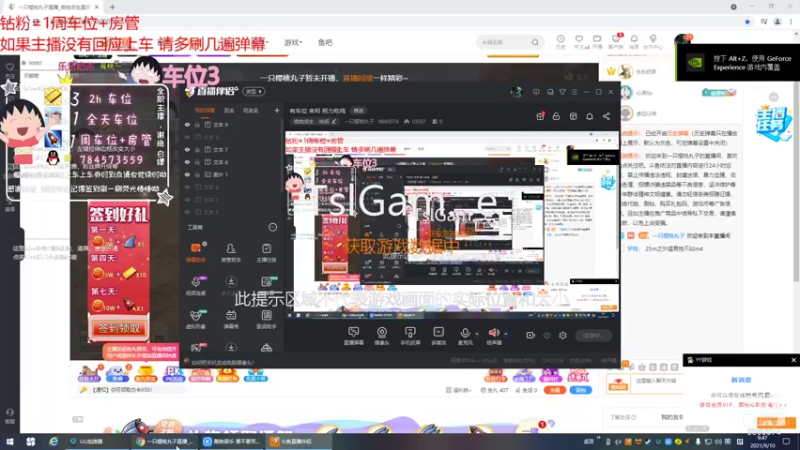Open the 虚拟形象 tool
This screenshot has height=450, width=800.
tap(195, 319)
